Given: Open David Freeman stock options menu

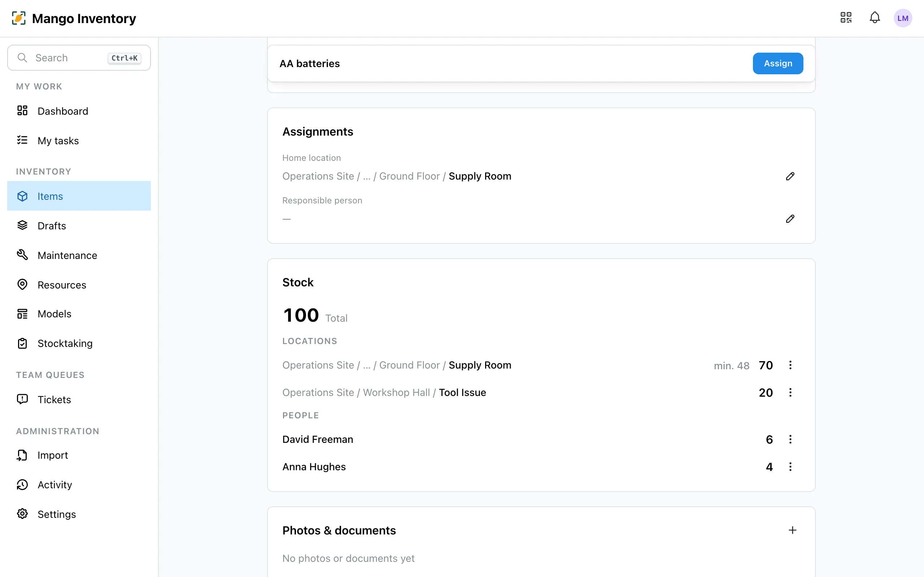Looking at the screenshot, I should (790, 439).
